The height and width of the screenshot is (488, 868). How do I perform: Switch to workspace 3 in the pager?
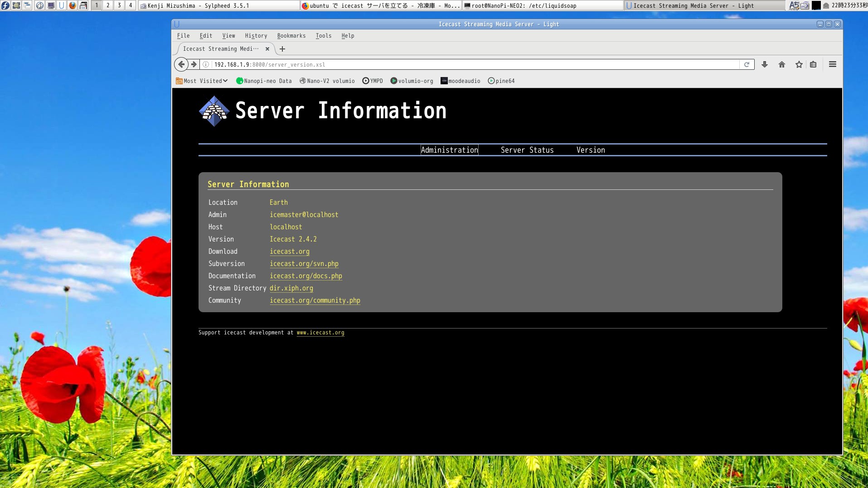point(119,5)
